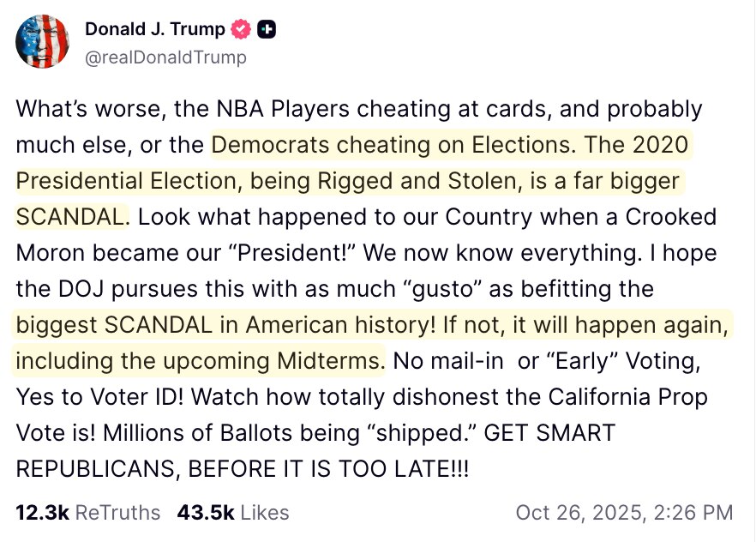756x542 pixels.
Task: Click the black plus badge beside the checkmark
Action: coord(267,28)
